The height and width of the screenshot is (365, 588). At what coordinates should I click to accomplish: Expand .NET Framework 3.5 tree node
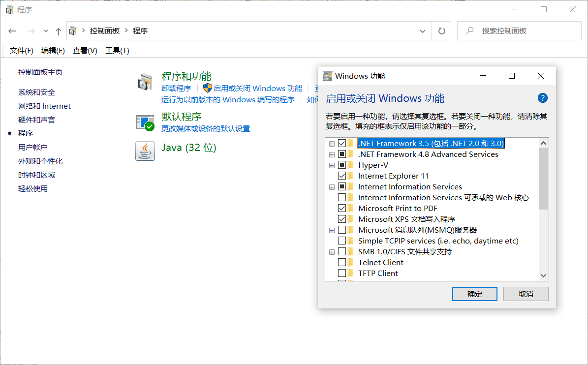[332, 144]
